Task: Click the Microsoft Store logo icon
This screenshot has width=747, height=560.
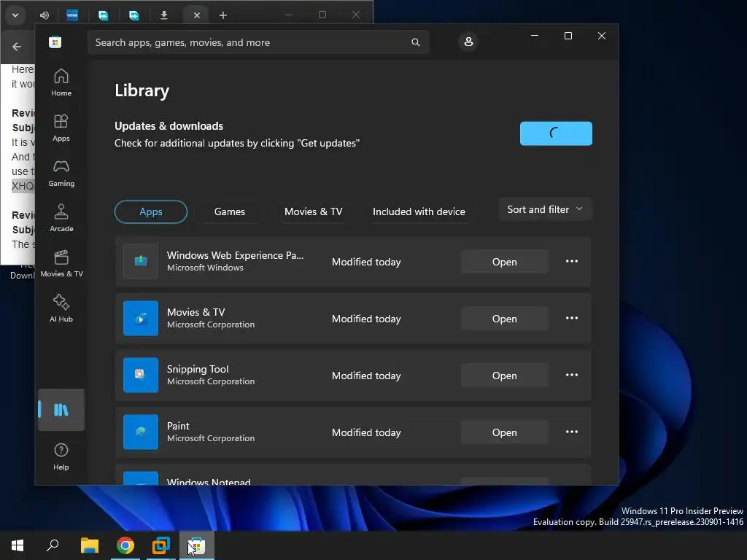Action: [x=55, y=42]
